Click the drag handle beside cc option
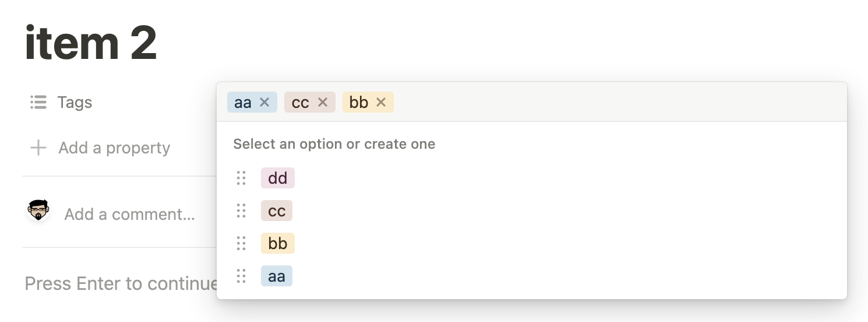Image resolution: width=868 pixels, height=322 pixels. coord(241,211)
